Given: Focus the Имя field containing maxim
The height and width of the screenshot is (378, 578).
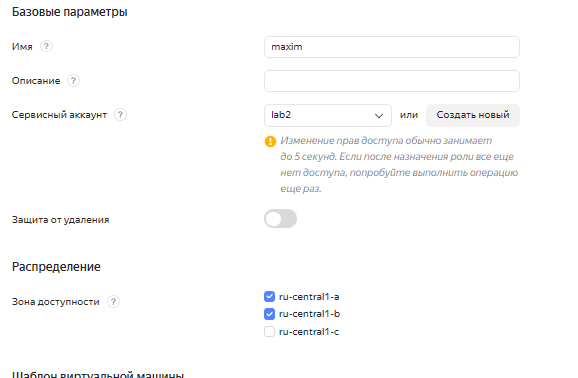Looking at the screenshot, I should click(x=392, y=47).
